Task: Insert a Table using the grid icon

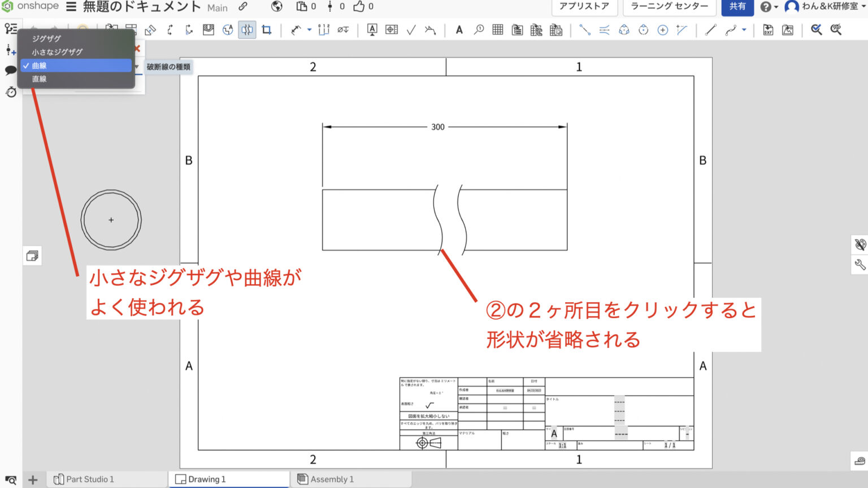Action: 498,30
